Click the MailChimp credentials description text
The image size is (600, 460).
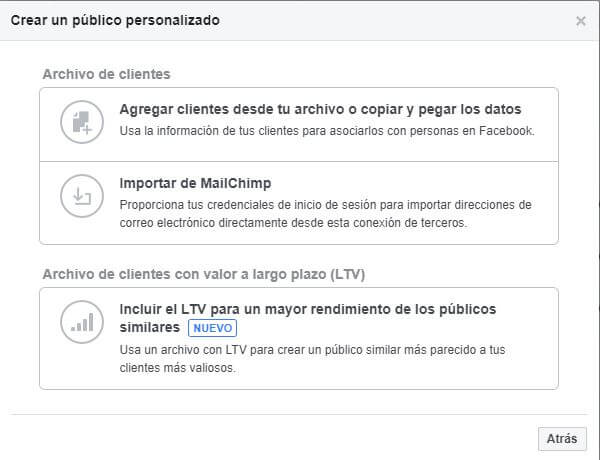tap(325, 204)
